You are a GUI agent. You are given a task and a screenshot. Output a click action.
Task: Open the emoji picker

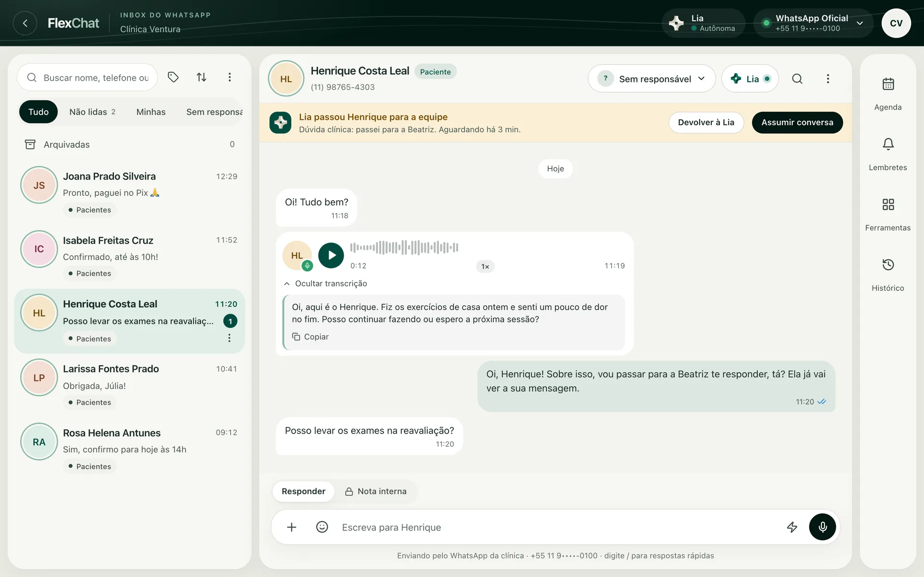[x=322, y=527]
